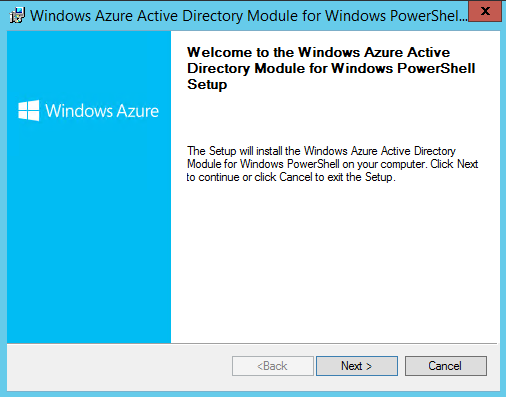Click the Windows logo in Azure banner
The width and height of the screenshot is (506, 397).
tap(29, 110)
